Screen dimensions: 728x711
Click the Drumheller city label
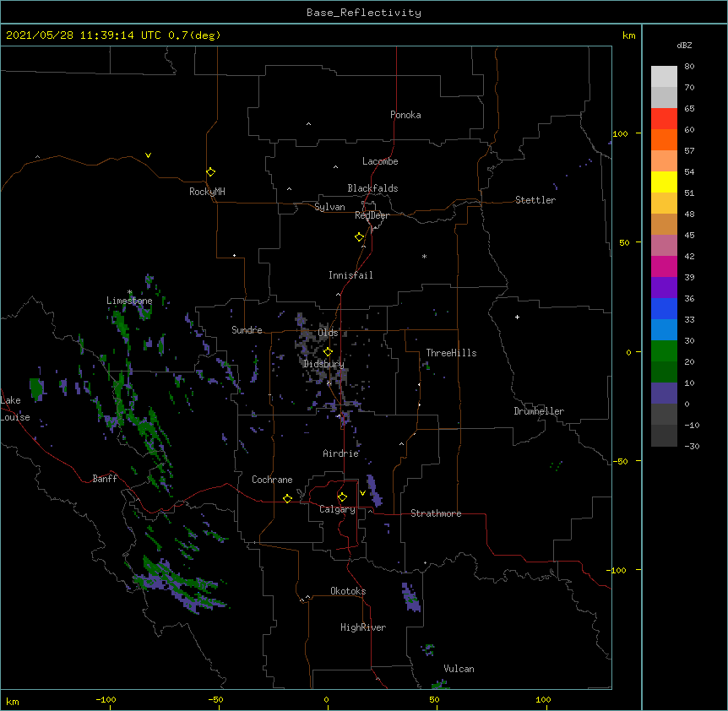(539, 411)
